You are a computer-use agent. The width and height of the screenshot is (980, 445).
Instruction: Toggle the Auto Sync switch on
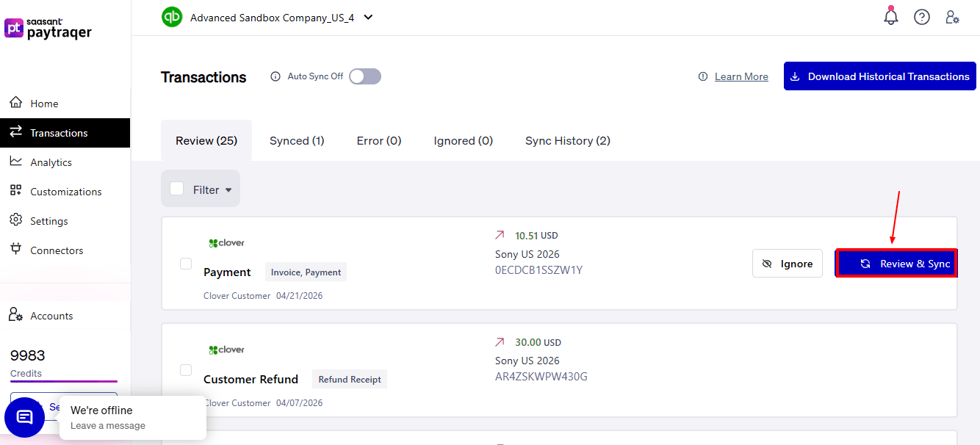[365, 76]
